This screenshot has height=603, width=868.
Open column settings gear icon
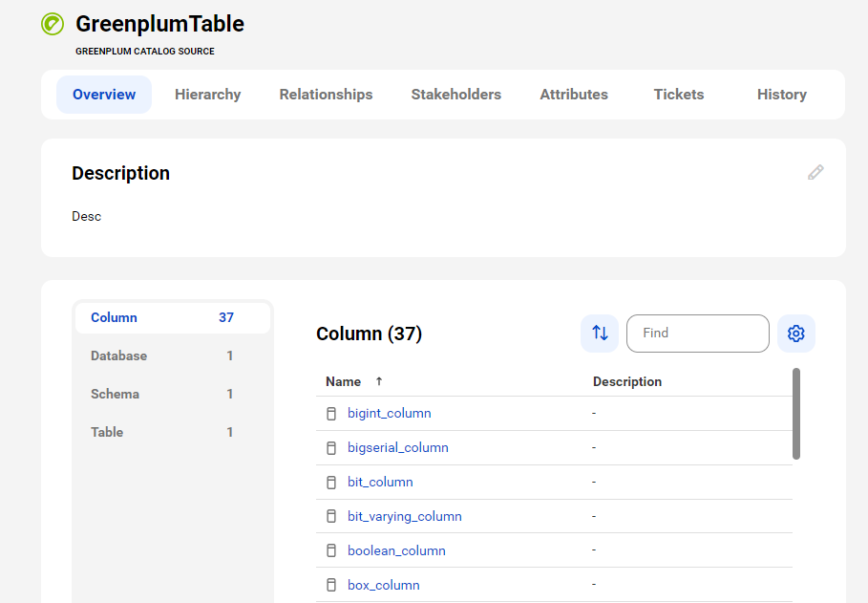(x=796, y=334)
